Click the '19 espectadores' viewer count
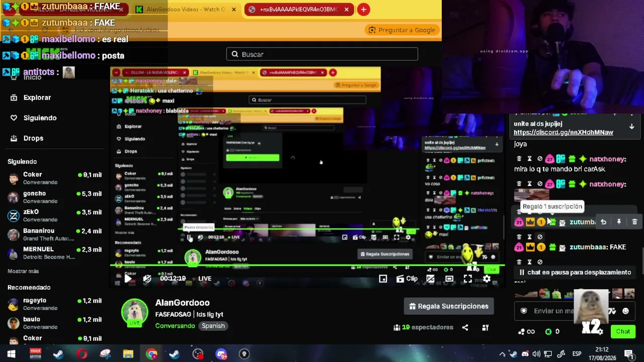The image size is (644, 362). pyautogui.click(x=423, y=327)
